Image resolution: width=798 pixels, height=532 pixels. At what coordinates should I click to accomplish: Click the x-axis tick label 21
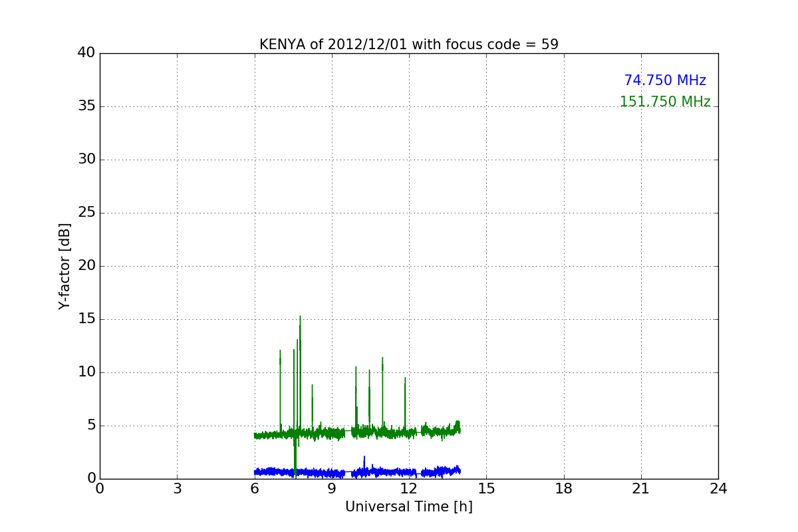pos(641,489)
